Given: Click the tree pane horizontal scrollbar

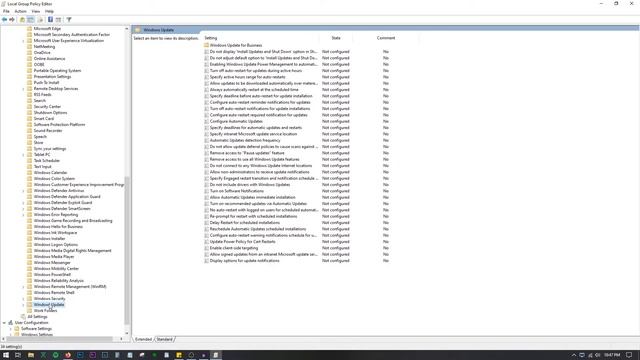Looking at the screenshot, I should pos(59,339).
